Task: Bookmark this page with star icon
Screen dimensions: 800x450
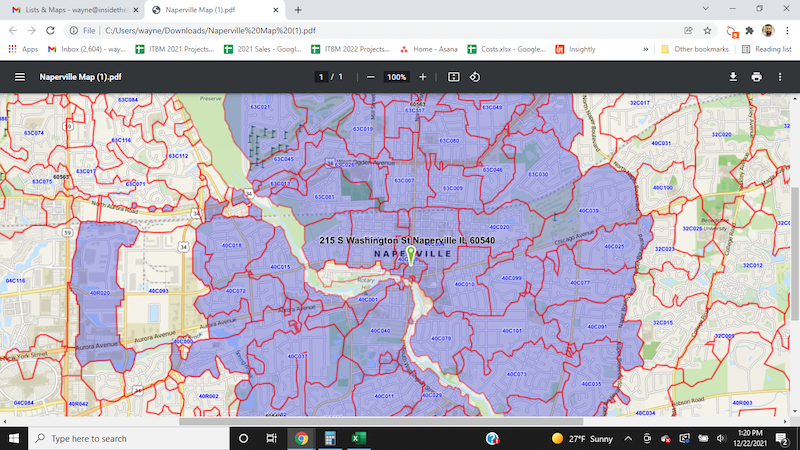Action: pos(707,31)
